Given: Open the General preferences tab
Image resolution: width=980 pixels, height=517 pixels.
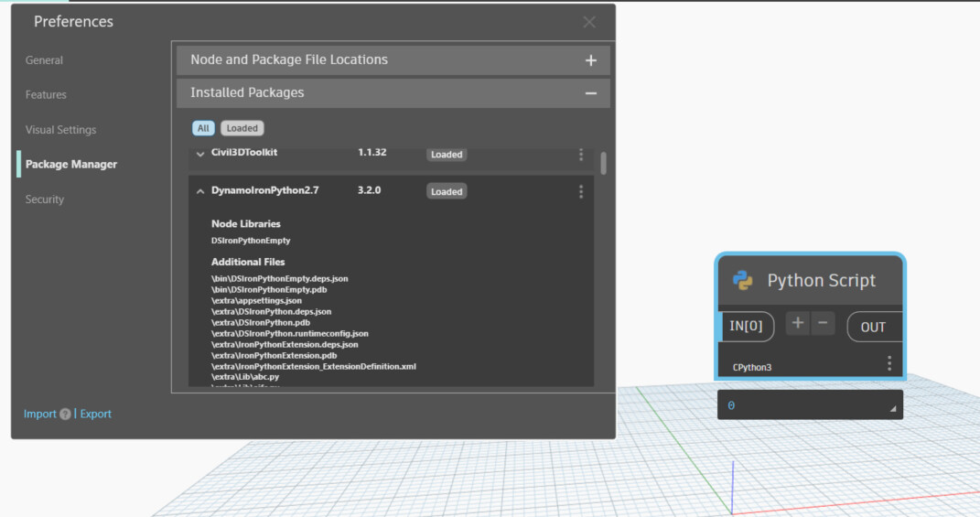Looking at the screenshot, I should coord(44,60).
